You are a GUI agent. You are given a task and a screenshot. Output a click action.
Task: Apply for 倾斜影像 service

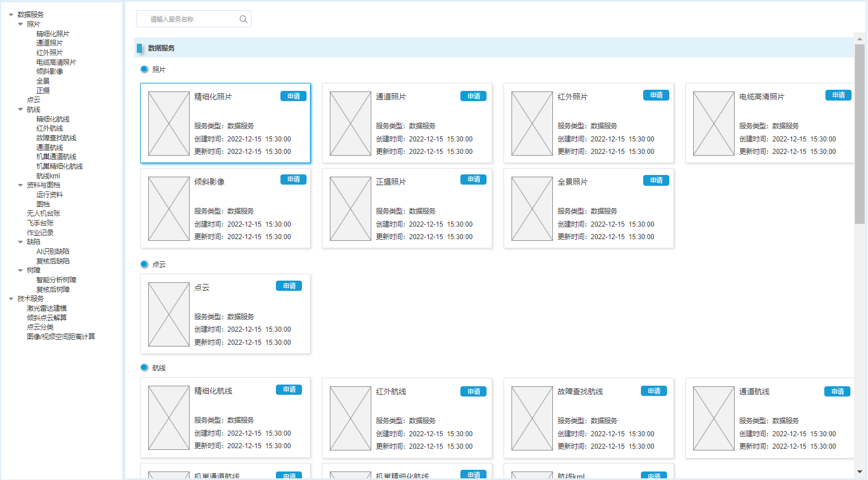pos(293,180)
